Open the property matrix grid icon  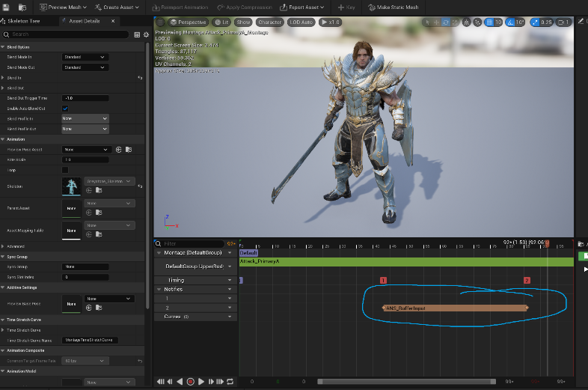[137, 34]
